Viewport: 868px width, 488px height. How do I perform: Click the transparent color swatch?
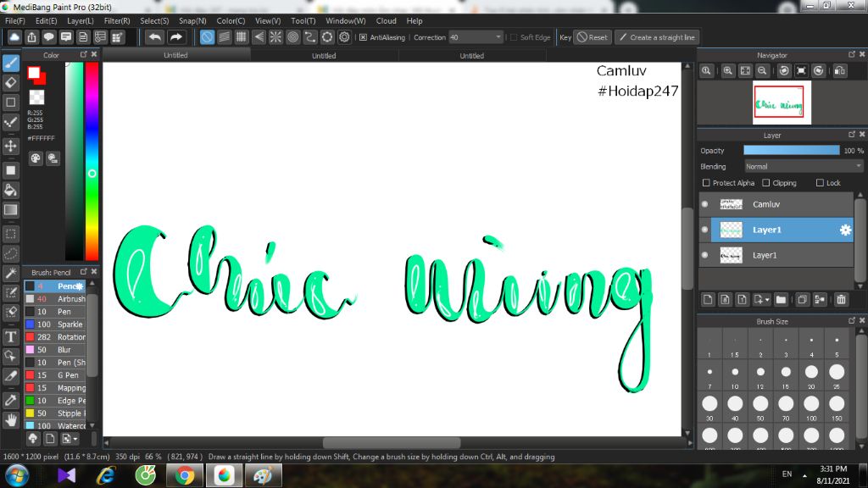36,97
